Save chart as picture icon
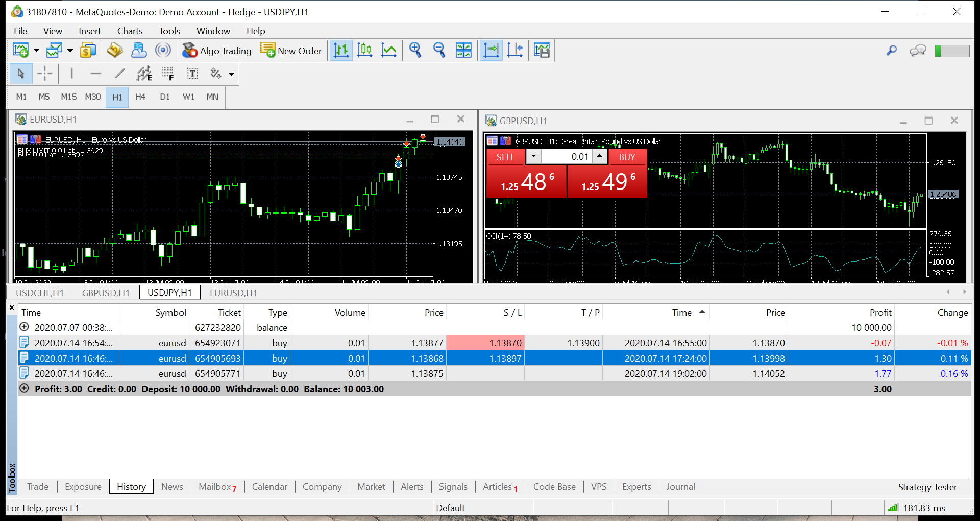 (542, 50)
